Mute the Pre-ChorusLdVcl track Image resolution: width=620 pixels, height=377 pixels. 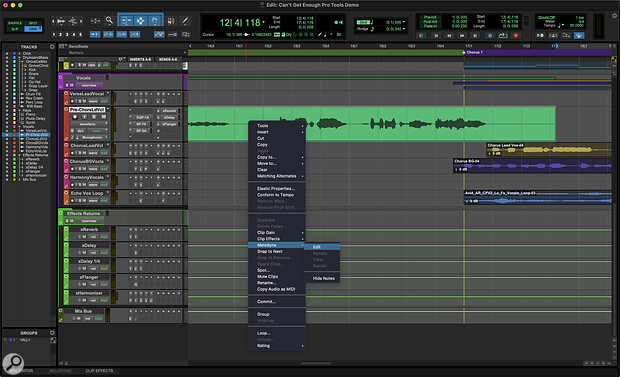104,117
